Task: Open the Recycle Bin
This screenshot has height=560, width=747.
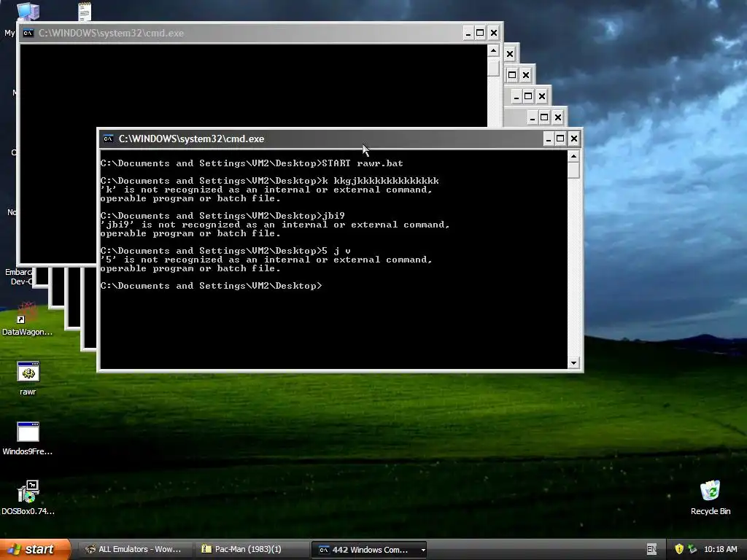Action: [711, 491]
